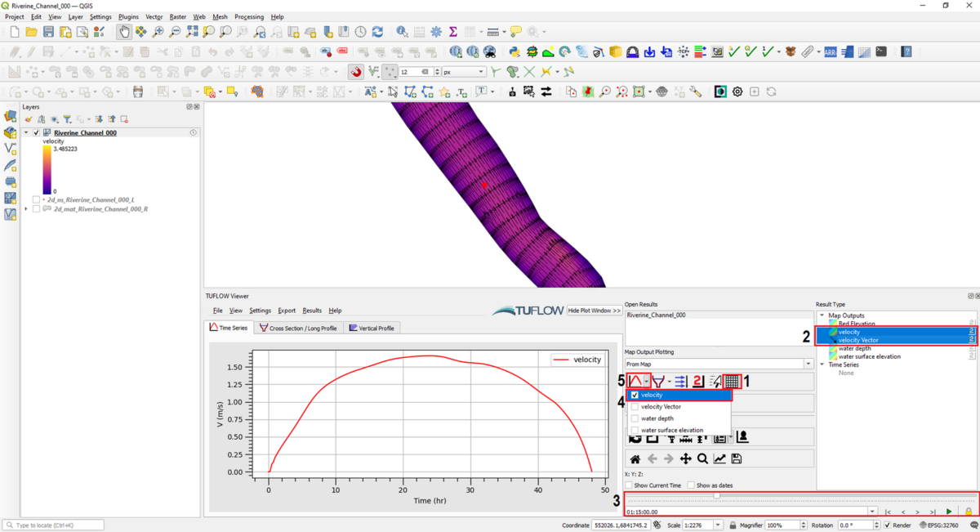
Task: Toggle Riverine_Channel_000 layer visibility checkbox
Action: coord(36,132)
